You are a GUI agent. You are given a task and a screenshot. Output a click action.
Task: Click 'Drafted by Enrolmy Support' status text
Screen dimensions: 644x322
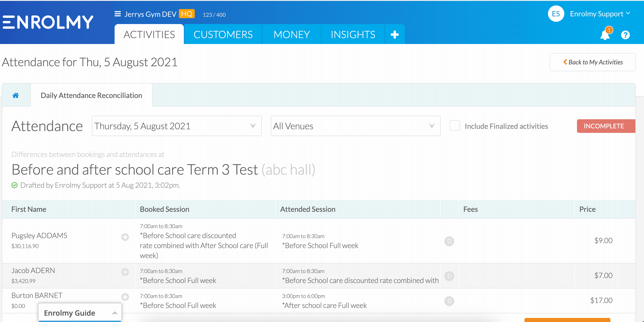pyautogui.click(x=100, y=185)
